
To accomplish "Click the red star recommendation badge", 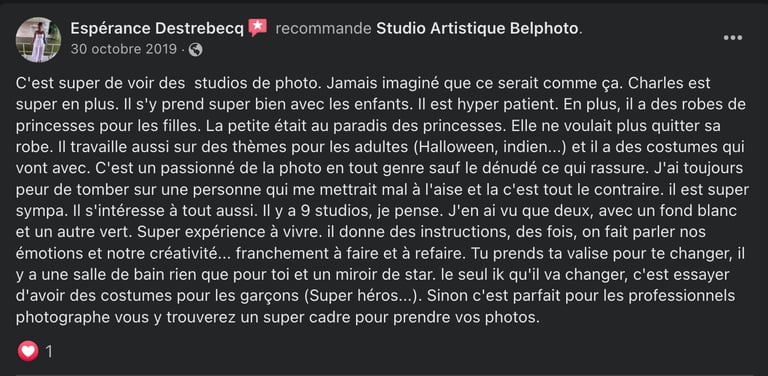I will (258, 28).
